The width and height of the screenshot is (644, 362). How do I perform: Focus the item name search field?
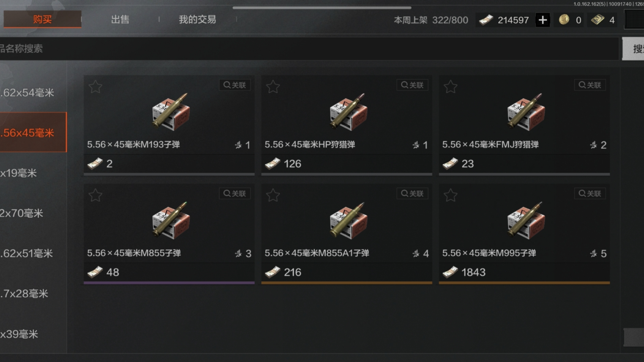click(x=309, y=49)
